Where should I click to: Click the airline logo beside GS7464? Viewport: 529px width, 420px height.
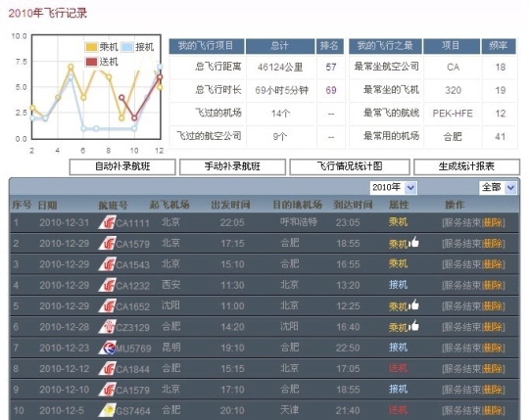107,410
